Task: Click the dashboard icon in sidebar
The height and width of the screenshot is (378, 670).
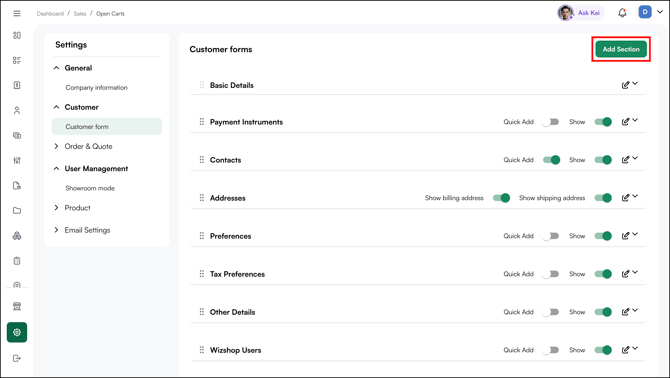Action: [17, 35]
